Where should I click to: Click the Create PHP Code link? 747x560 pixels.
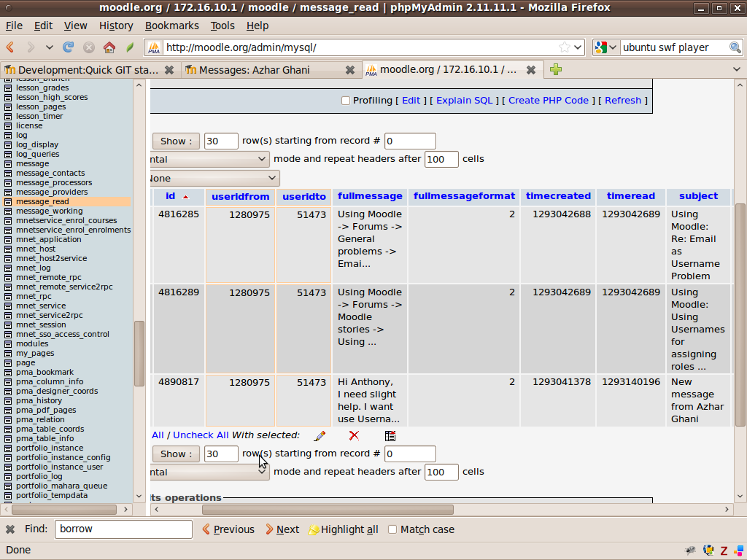tap(549, 101)
